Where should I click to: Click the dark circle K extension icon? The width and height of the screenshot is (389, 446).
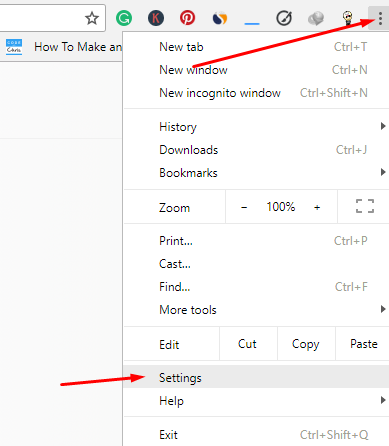pyautogui.click(x=156, y=18)
